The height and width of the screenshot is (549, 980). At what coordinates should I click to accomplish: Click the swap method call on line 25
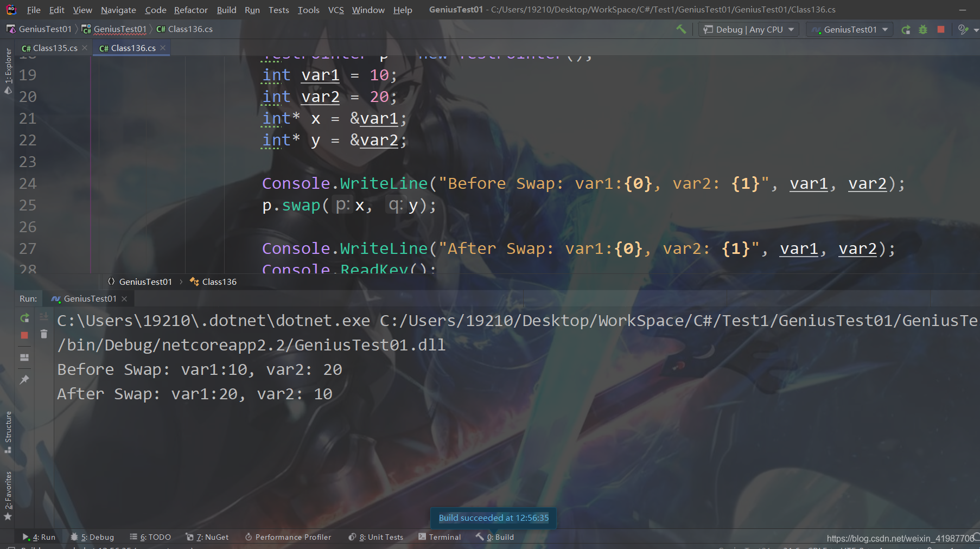pos(301,205)
